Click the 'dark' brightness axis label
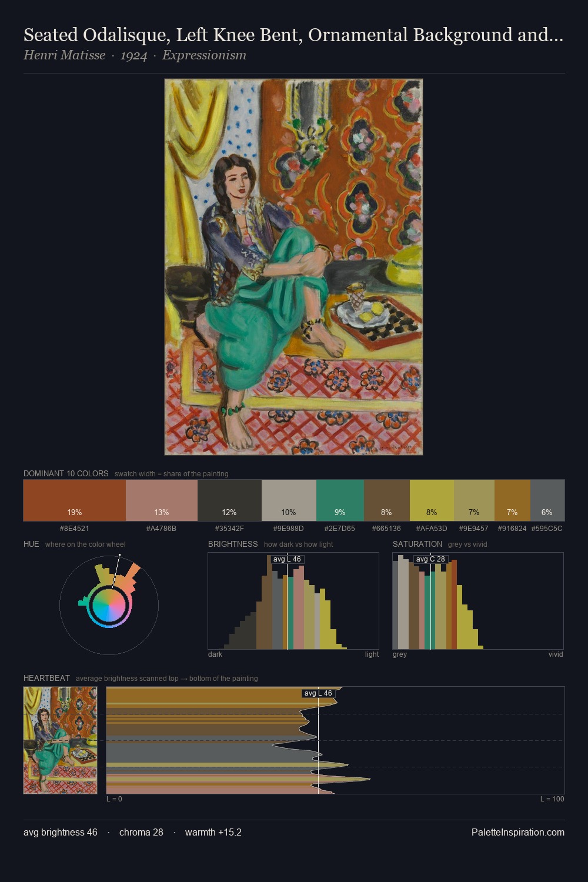 (215, 654)
